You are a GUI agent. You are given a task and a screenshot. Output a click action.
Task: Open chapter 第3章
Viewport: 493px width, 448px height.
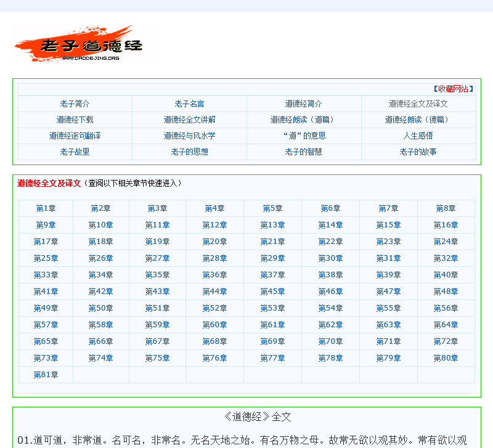[157, 208]
